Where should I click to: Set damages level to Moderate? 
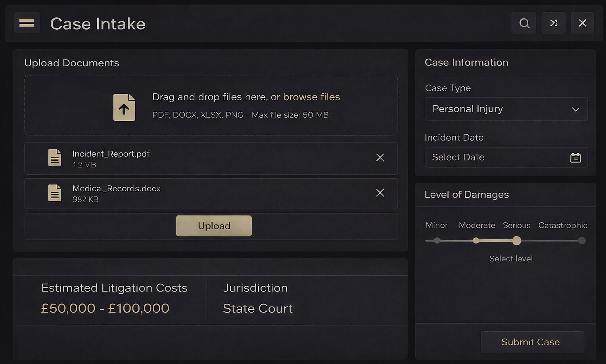(x=476, y=240)
